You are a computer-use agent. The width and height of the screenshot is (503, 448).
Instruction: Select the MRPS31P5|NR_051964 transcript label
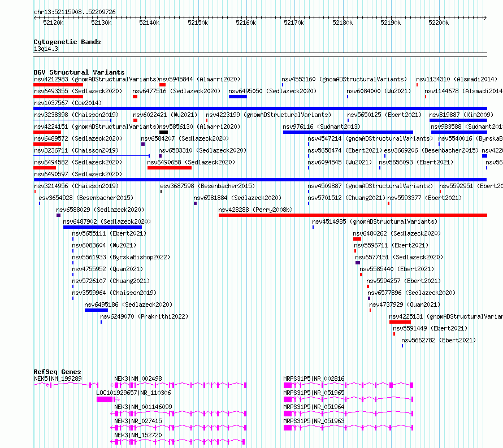pos(314,407)
